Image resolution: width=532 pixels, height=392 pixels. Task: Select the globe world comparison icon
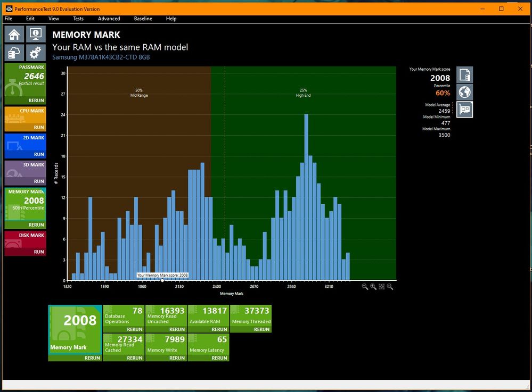point(464,92)
